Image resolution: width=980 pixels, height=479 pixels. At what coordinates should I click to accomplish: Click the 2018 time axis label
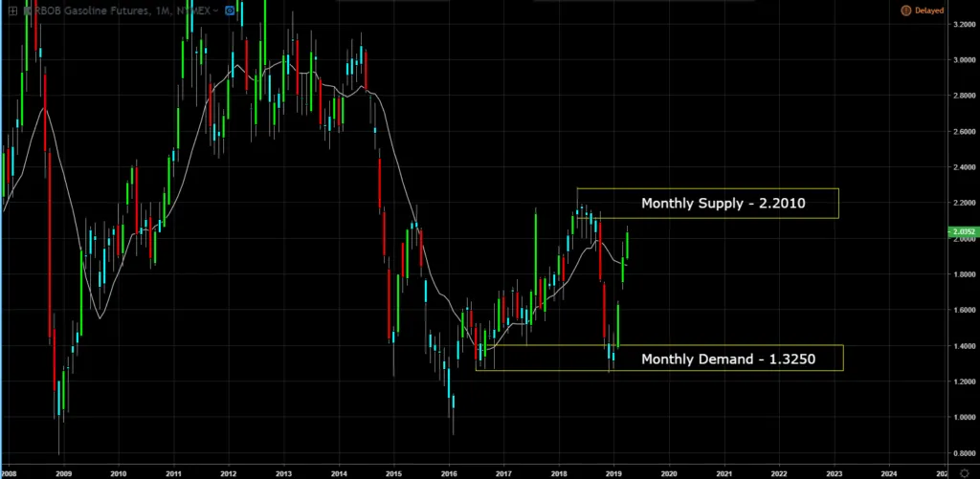pos(559,472)
